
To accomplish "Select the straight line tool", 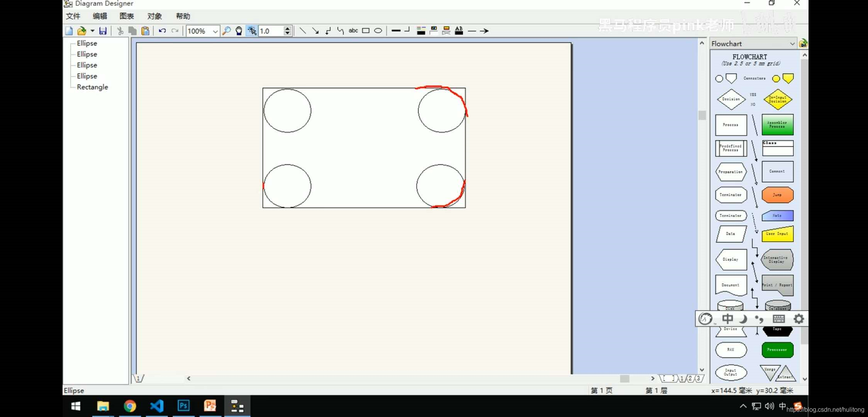I will [303, 31].
